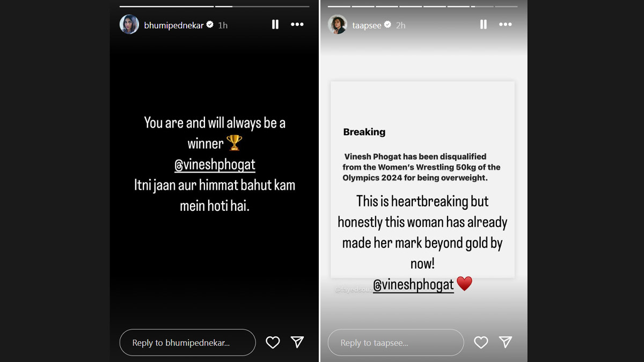Share bhumipednekar story via paper plane

[297, 342]
